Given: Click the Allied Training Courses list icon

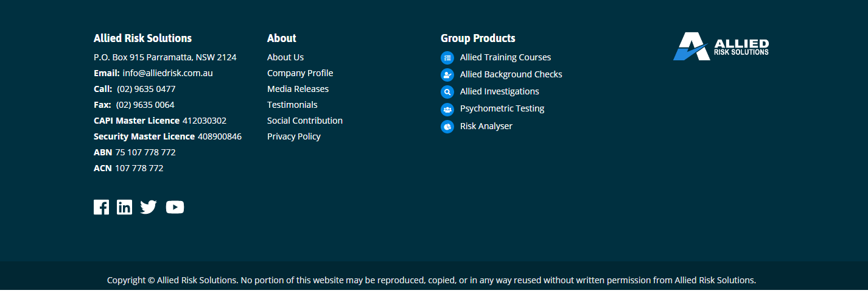Looking at the screenshot, I should 447,58.
